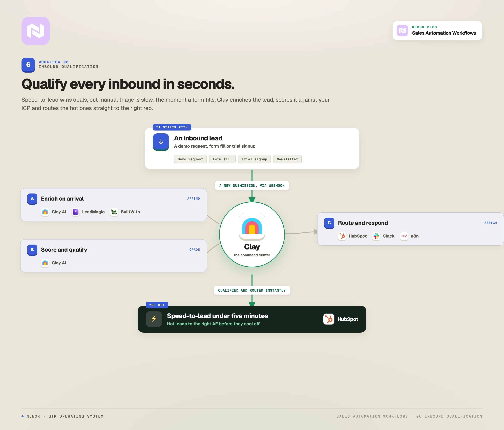Click the Slack label
The image size is (504, 430).
click(x=389, y=236)
